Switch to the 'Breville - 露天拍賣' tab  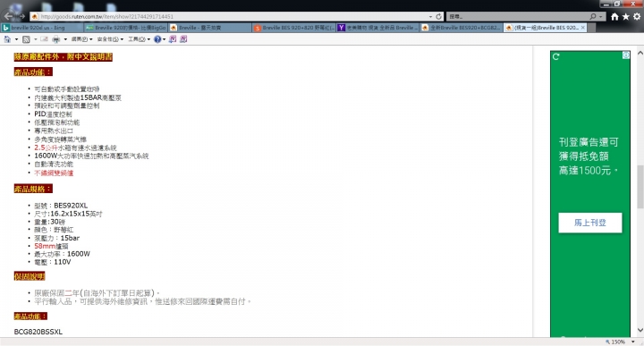[209, 28]
